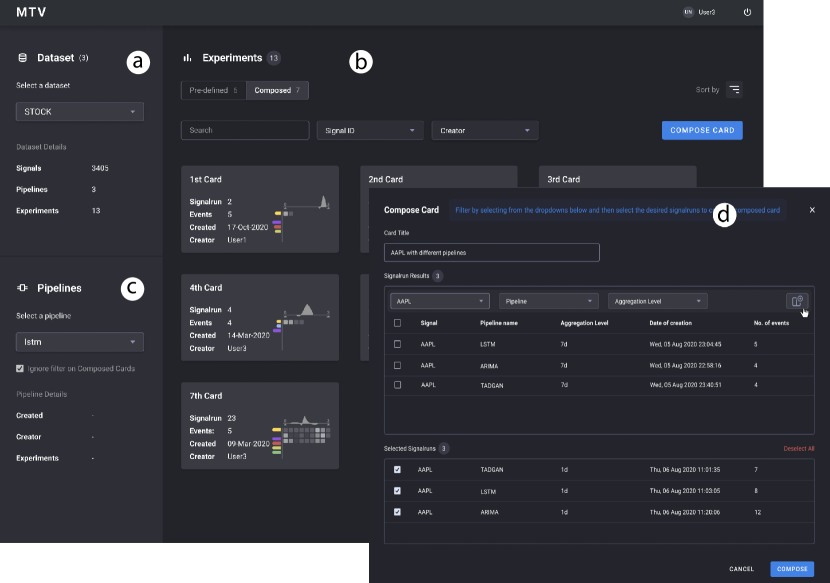The image size is (830, 583).
Task: Open the Creator filter dropdown
Action: coord(485,130)
